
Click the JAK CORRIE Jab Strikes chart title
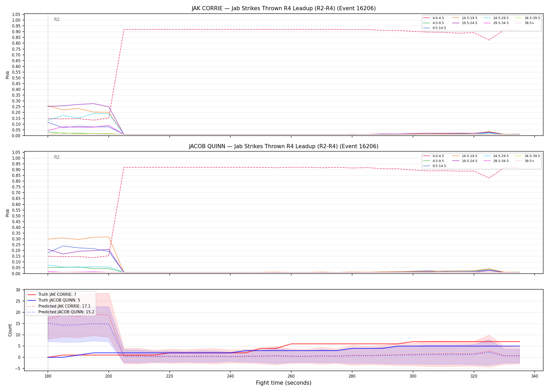(x=284, y=8)
